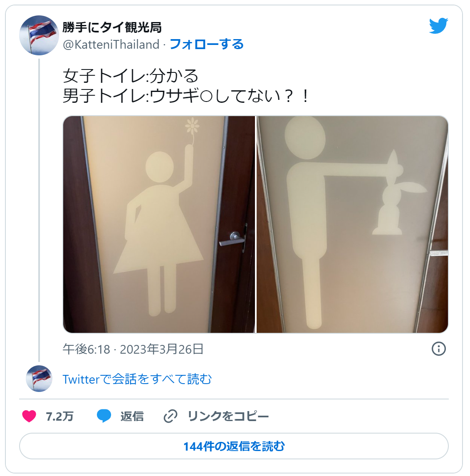The height and width of the screenshot is (476, 470).
Task: Click the Twitter bird logo
Action: click(438, 26)
